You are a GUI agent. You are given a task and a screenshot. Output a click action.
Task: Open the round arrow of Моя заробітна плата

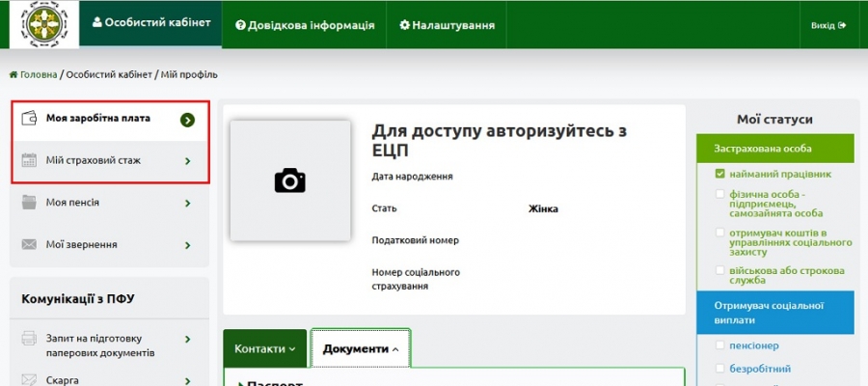coord(188,120)
